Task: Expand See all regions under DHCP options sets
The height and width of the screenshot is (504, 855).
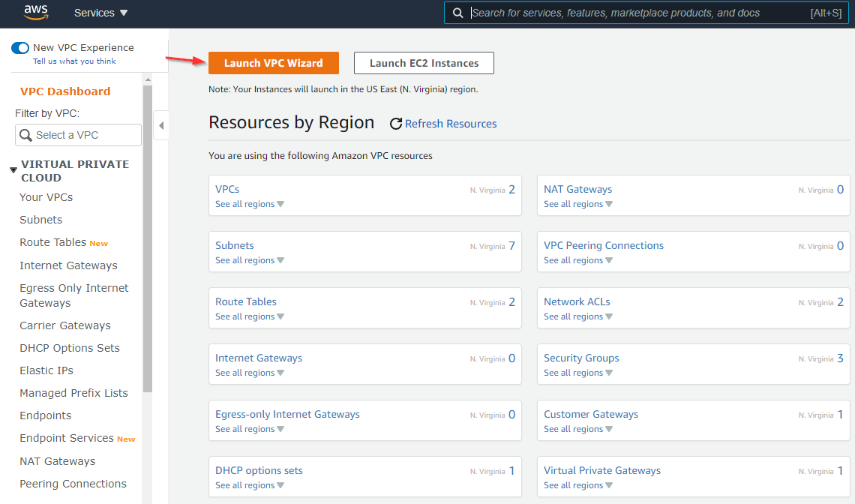Action: (x=250, y=485)
